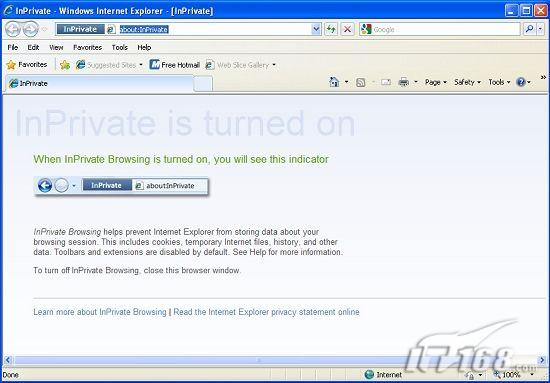Open the Safety dropdown menu

[x=467, y=82]
